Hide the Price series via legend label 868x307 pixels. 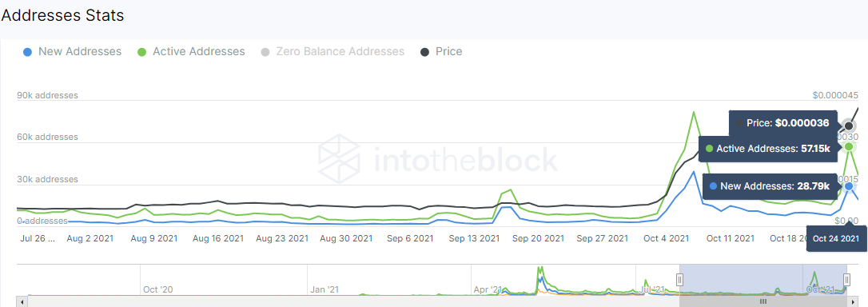pyautogui.click(x=449, y=51)
